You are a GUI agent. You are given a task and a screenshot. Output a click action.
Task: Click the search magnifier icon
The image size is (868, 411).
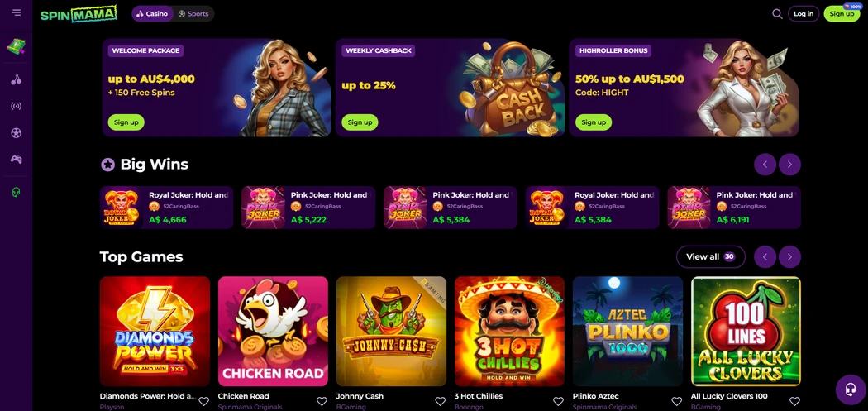(777, 14)
